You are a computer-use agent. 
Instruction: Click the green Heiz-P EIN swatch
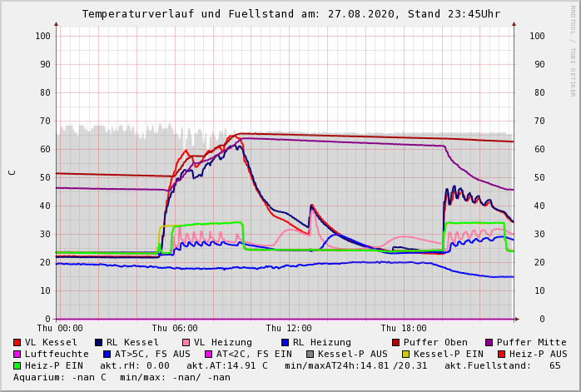[x=17, y=365]
